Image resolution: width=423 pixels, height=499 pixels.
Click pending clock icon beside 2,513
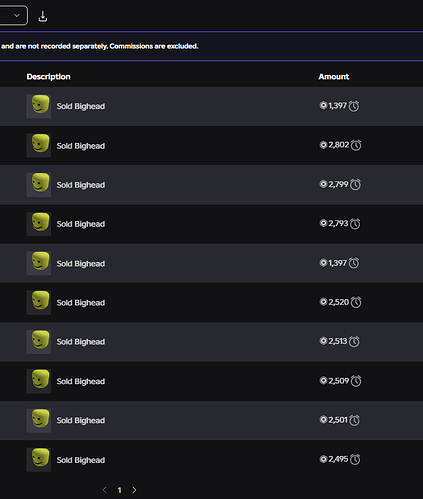tap(354, 342)
